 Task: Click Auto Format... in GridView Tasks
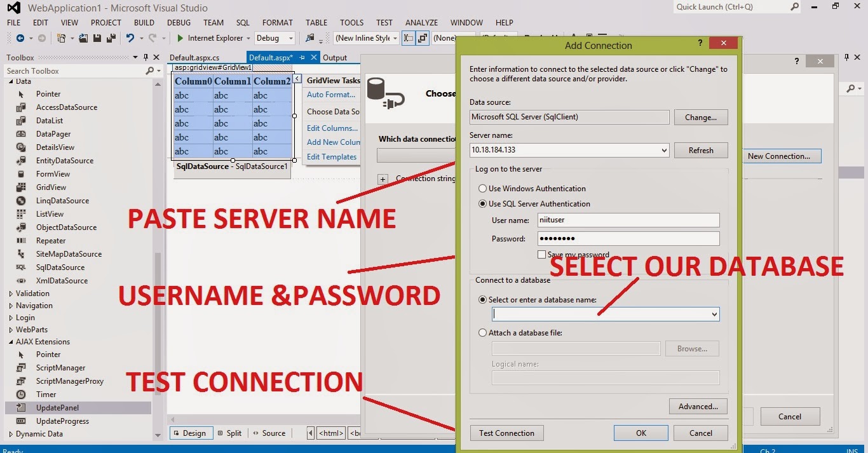point(331,95)
